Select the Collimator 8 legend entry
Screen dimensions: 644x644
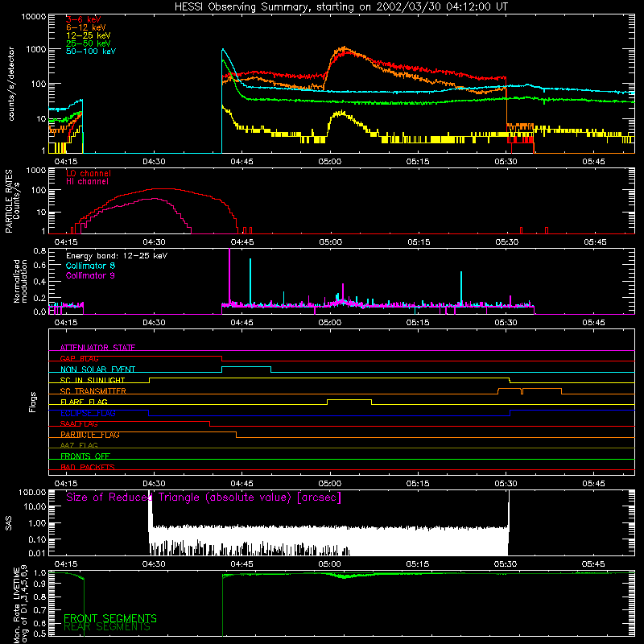click(90, 266)
